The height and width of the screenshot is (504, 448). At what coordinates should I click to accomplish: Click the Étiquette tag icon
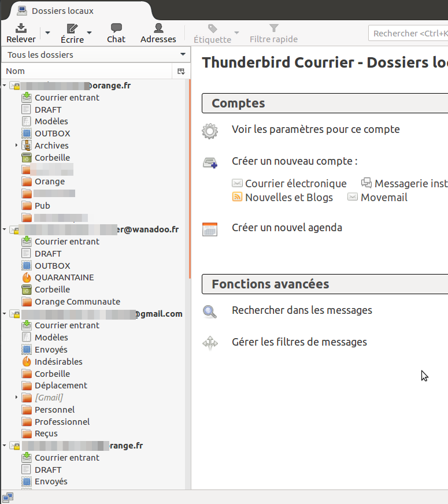(212, 28)
